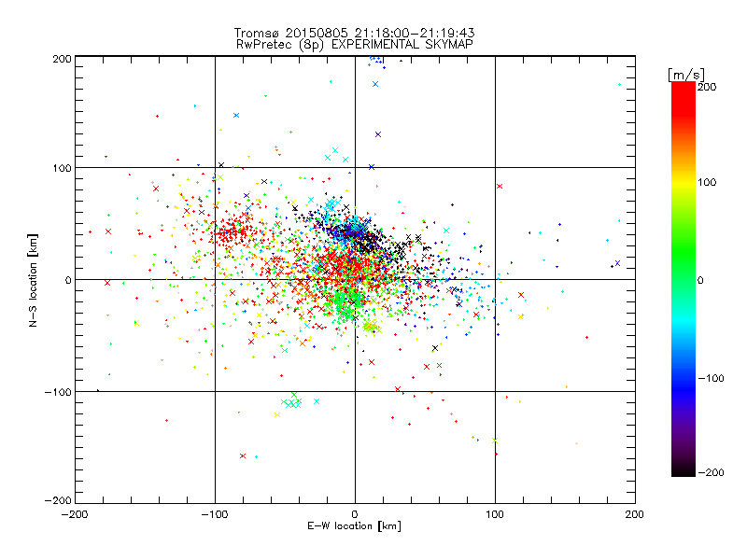
Task: Click the isolated red X marker right of E-W 100 line
Action: pos(500,186)
